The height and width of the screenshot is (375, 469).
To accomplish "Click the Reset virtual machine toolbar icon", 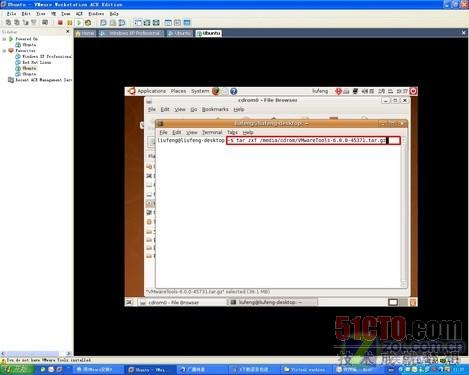I will pos(88,23).
